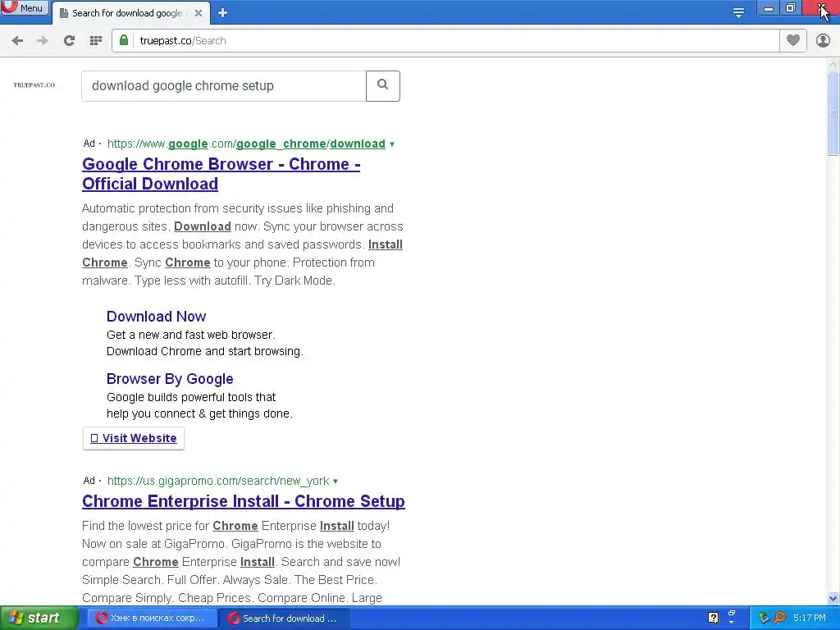Open the Windows start button
This screenshot has height=630, width=840.
click(39, 619)
